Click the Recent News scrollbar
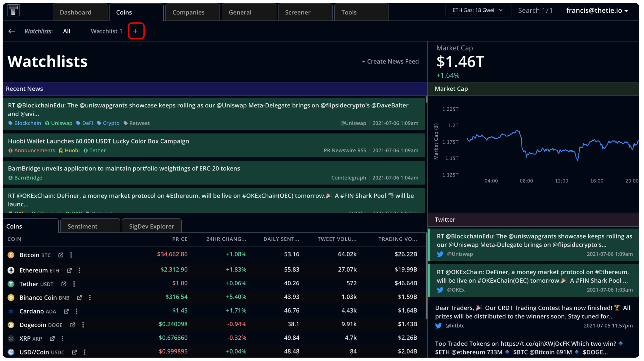 (426, 100)
